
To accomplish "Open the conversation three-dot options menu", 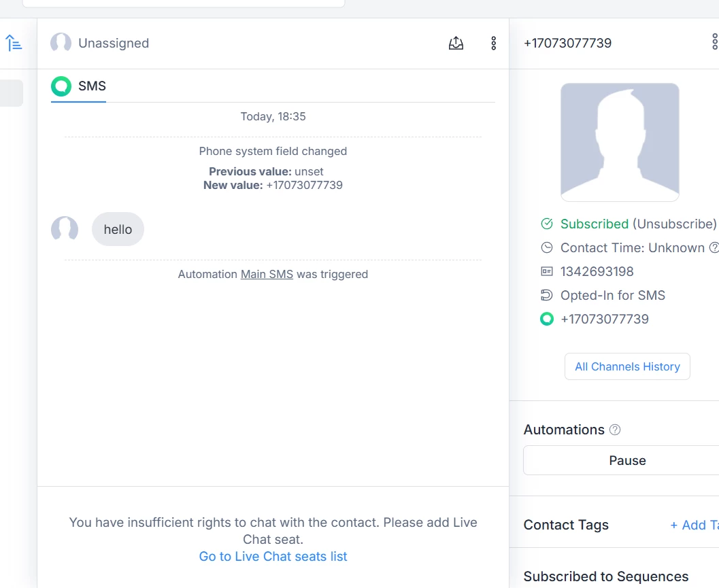I will click(x=494, y=44).
